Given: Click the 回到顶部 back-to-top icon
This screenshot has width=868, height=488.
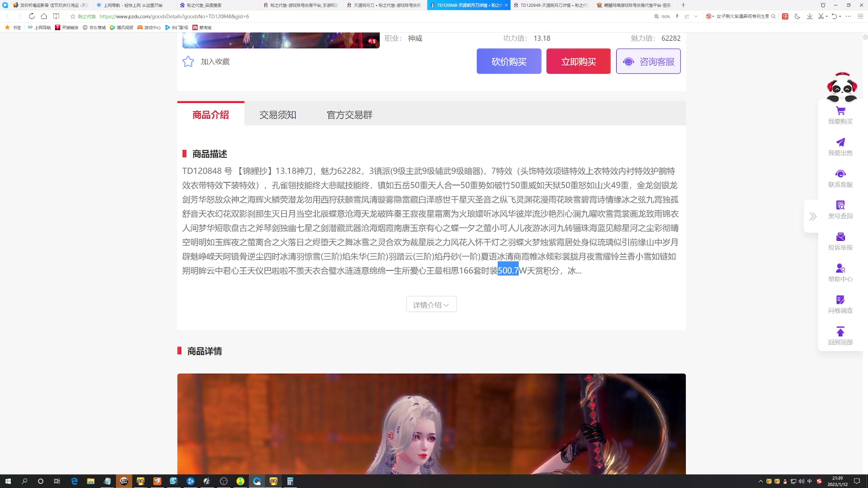Looking at the screenshot, I should click(x=840, y=332).
